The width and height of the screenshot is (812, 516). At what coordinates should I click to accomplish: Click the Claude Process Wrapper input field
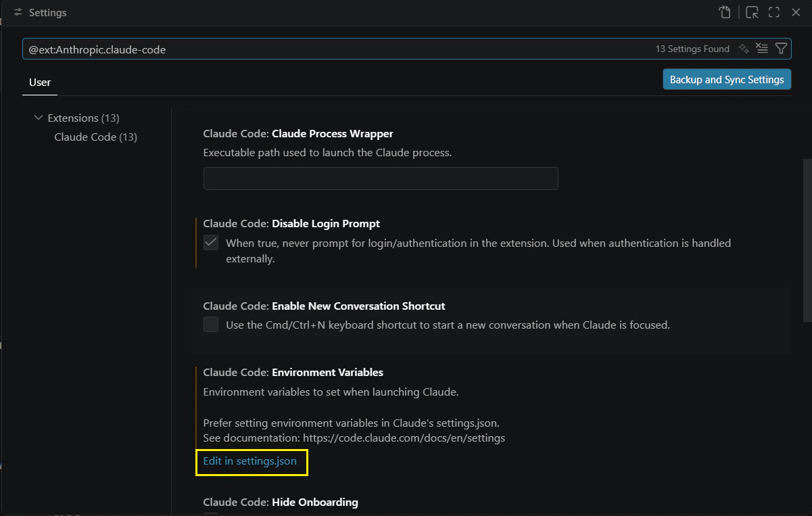pyautogui.click(x=380, y=178)
